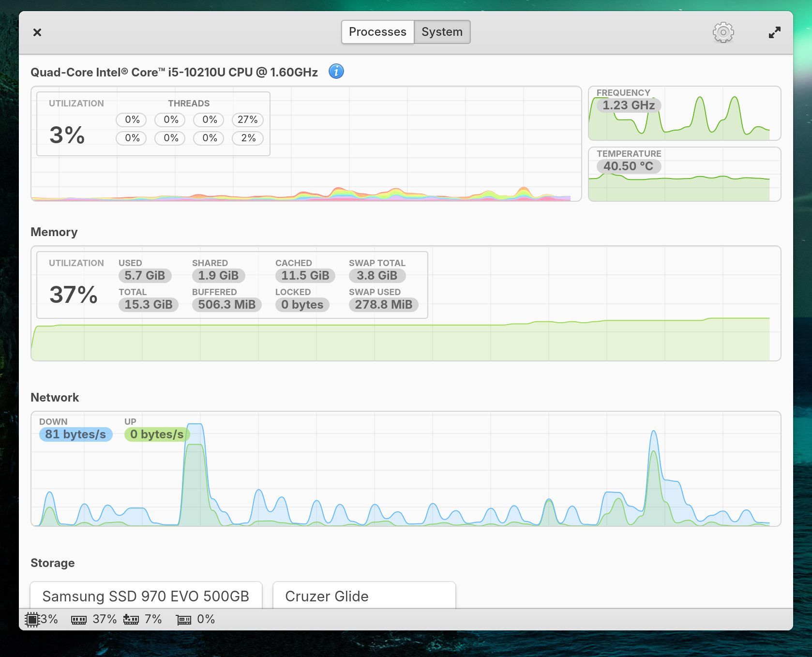Image resolution: width=812 pixels, height=657 pixels.
Task: Close the Monitor window with X
Action: 37,32
